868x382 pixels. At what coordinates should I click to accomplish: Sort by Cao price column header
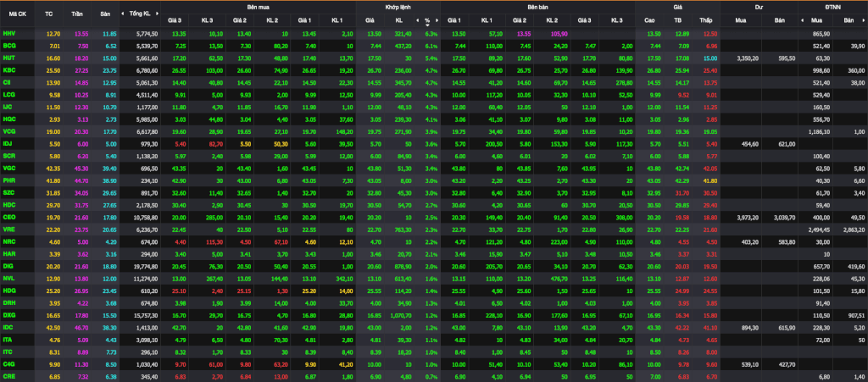[x=649, y=20]
